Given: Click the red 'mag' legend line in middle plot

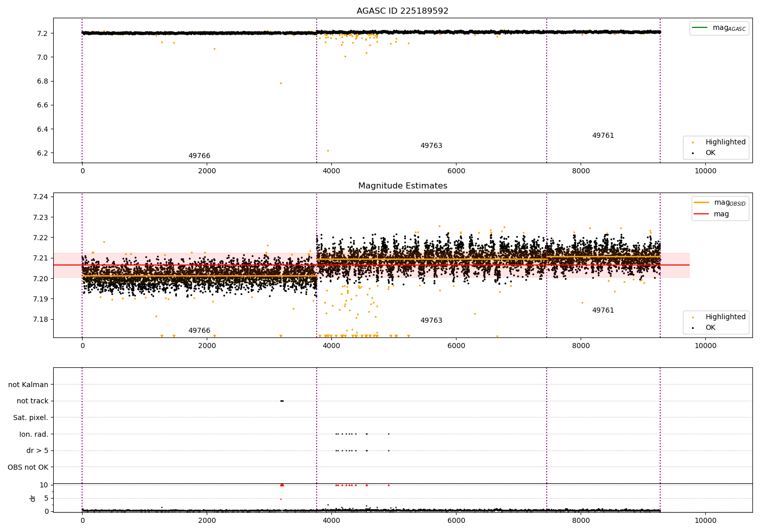Looking at the screenshot, I should (701, 214).
